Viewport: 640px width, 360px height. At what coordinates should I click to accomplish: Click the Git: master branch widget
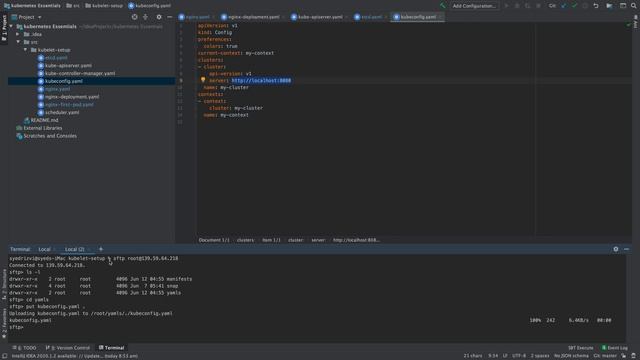606,356
